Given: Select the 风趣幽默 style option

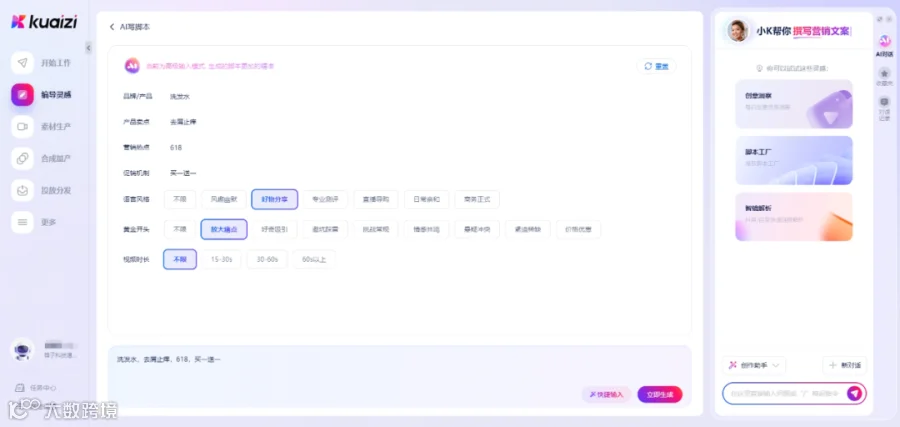Looking at the screenshot, I should (x=223, y=200).
